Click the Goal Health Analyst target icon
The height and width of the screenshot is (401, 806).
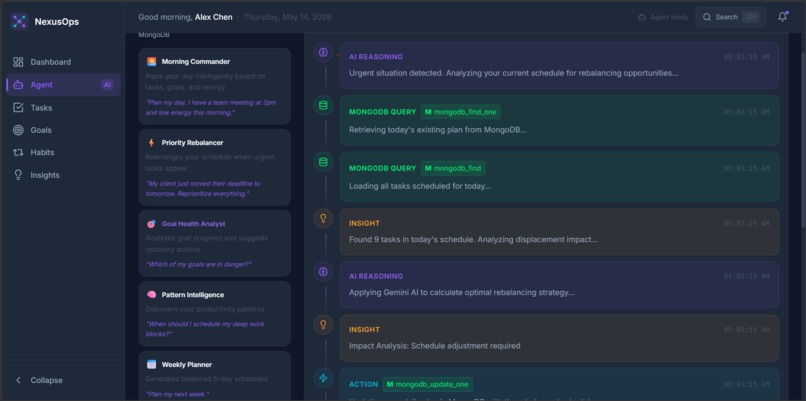pos(151,224)
